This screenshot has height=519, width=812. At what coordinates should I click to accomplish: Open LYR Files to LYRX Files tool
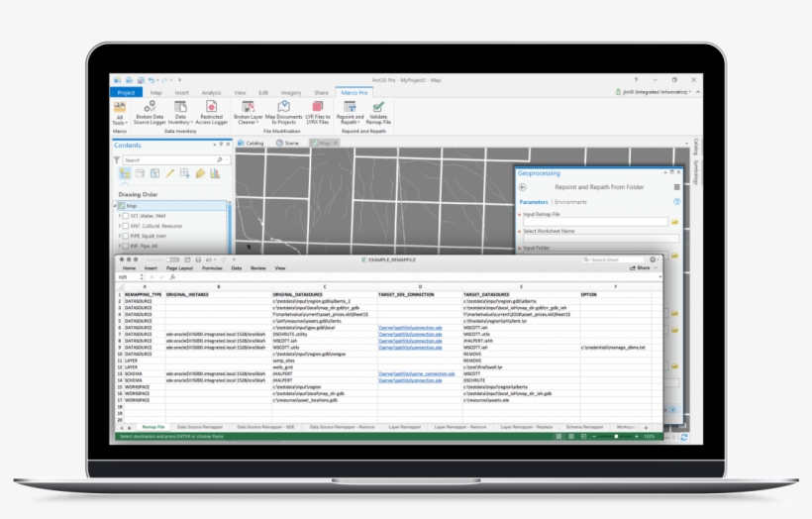pos(318,112)
